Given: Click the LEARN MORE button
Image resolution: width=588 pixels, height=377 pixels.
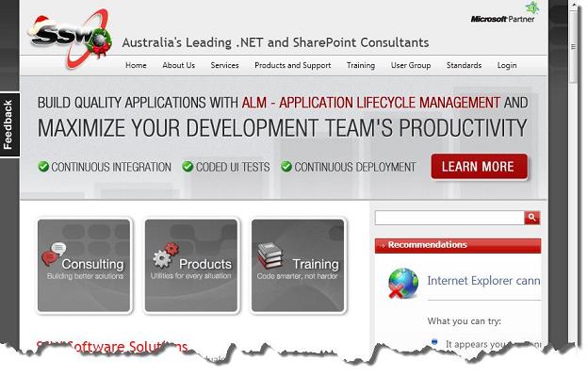Looking at the screenshot, I should tap(480, 167).
